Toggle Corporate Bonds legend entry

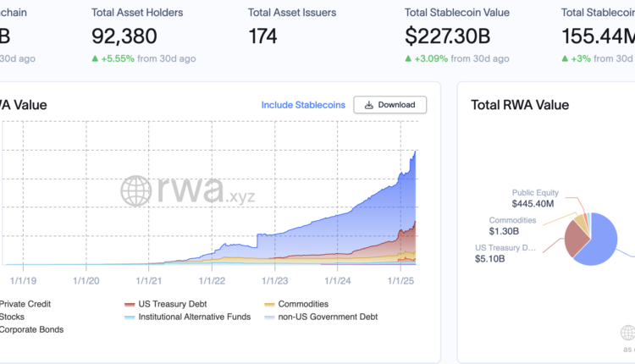pyautogui.click(x=31, y=329)
